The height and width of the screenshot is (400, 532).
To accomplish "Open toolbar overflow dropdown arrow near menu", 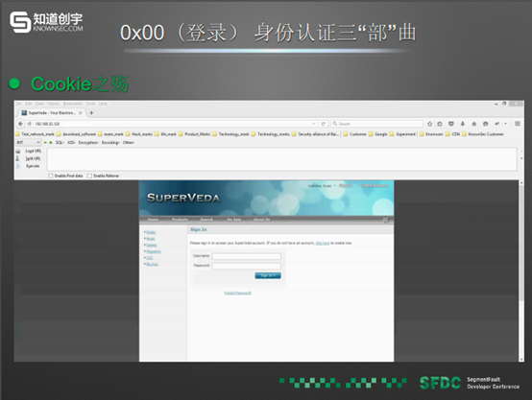I will click(x=505, y=124).
